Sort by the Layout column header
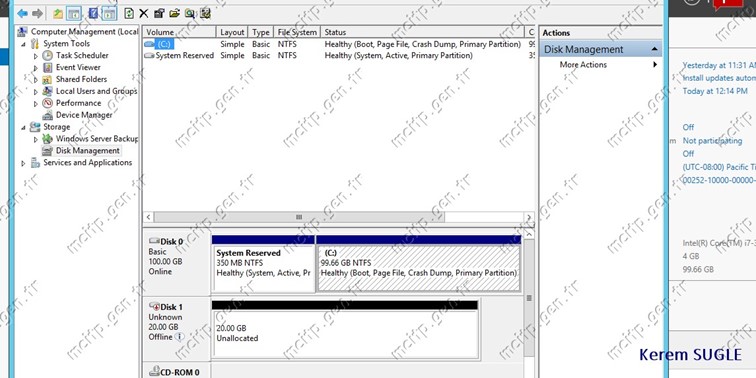The height and width of the screenshot is (378, 756). click(232, 32)
